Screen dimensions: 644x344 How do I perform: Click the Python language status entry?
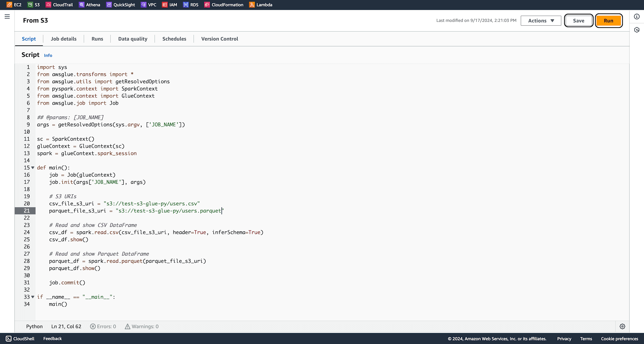(x=34, y=326)
